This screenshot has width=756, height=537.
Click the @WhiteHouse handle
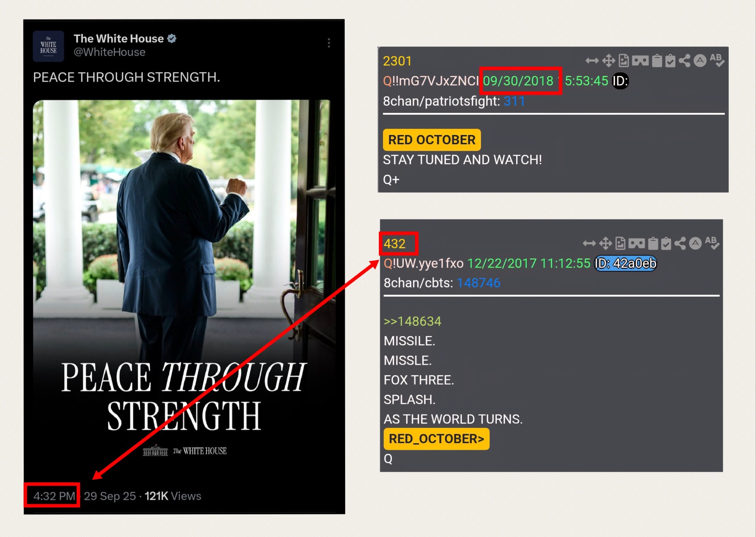coord(110,52)
